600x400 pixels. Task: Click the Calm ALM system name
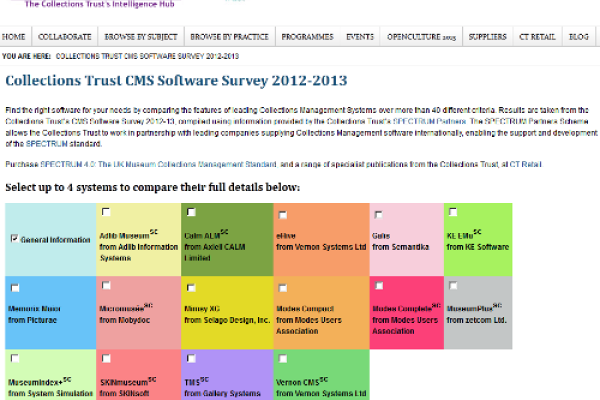tap(202, 236)
